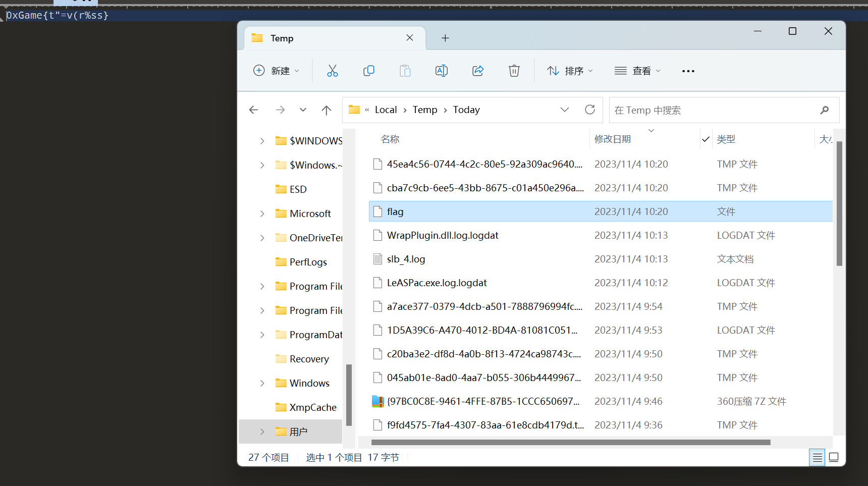Click the Delete trash can icon

tap(514, 71)
